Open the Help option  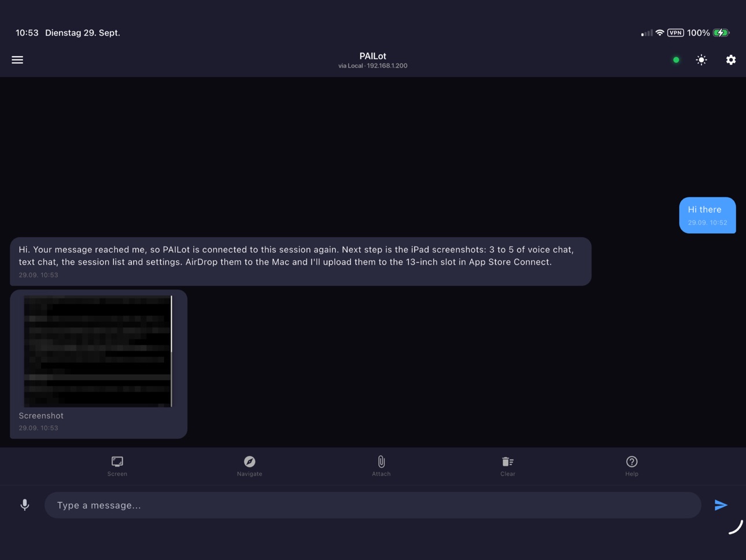631,466
